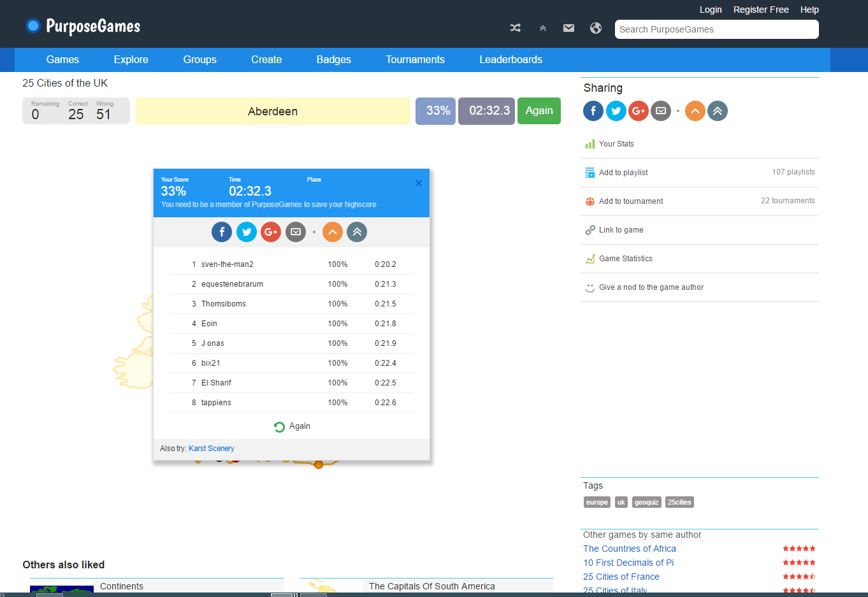
Task: Click the green Again button
Action: pos(539,111)
